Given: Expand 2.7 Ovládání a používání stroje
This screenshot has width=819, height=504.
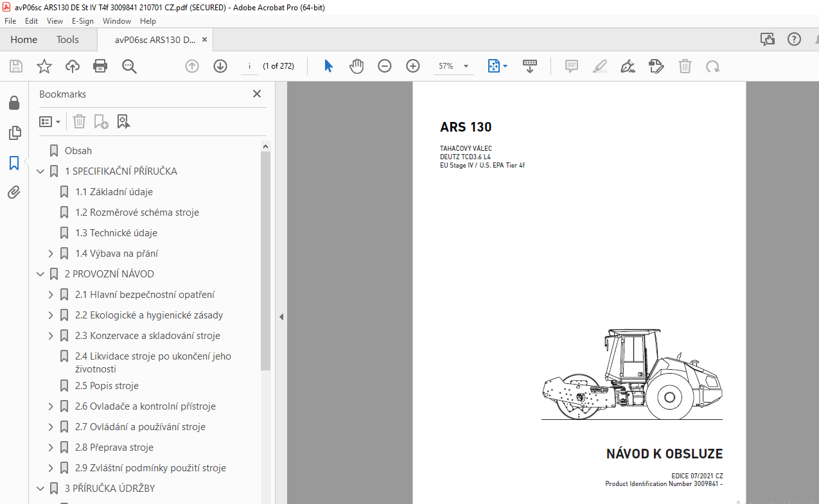Looking at the screenshot, I should tap(51, 427).
